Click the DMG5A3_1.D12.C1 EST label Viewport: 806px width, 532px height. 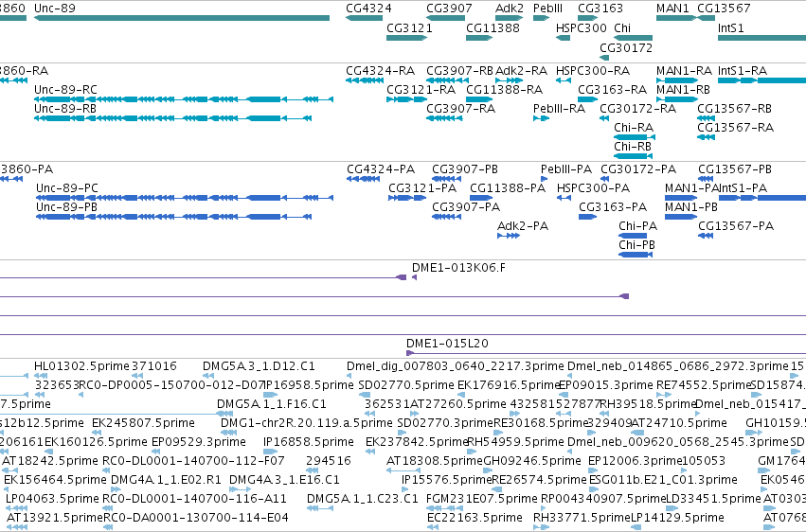[x=259, y=366]
